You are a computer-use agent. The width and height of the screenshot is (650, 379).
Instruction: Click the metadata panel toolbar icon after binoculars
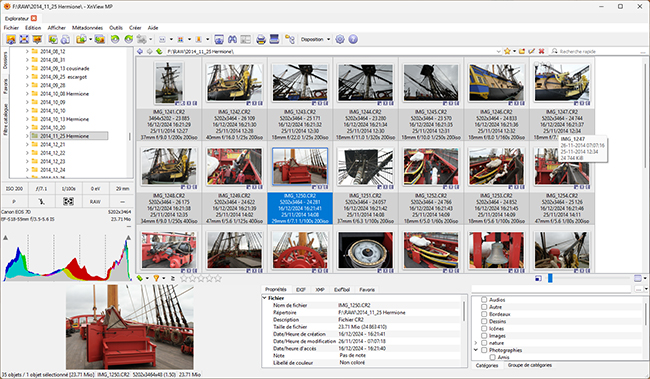(245, 39)
